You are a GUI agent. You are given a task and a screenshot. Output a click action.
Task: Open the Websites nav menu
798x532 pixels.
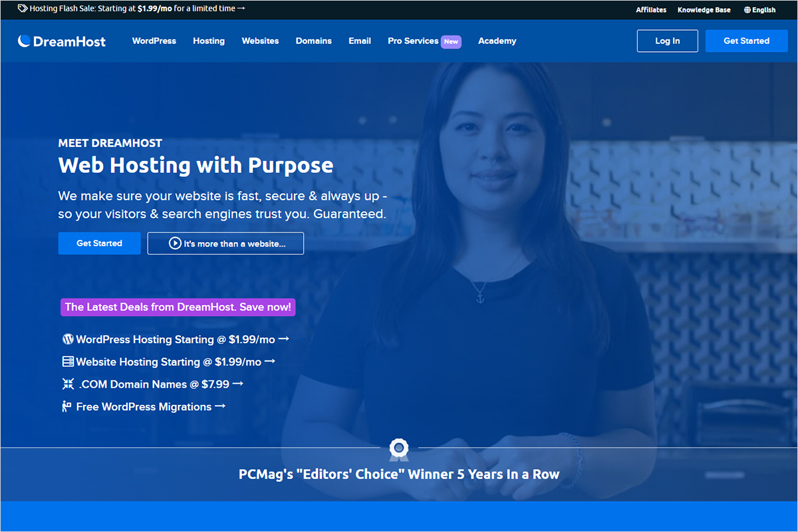click(260, 41)
